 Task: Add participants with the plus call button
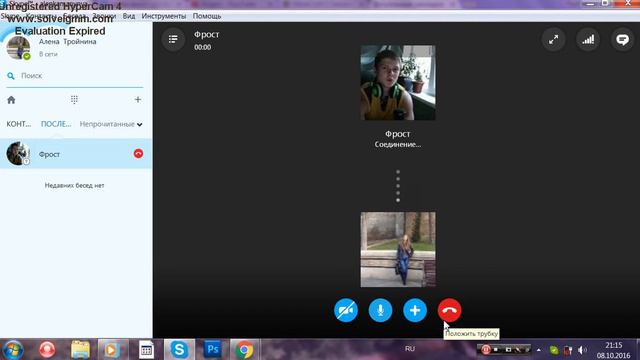415,310
